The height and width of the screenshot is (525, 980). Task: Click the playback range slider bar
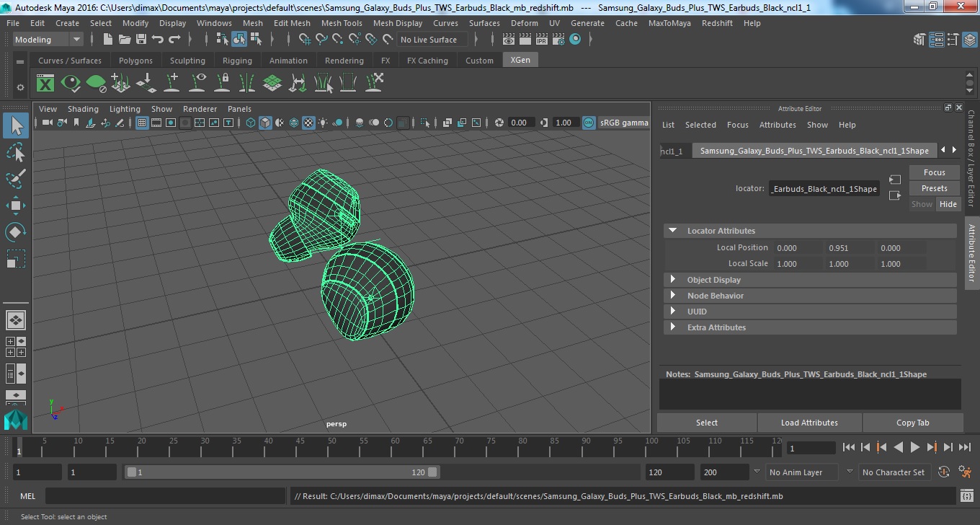point(282,472)
